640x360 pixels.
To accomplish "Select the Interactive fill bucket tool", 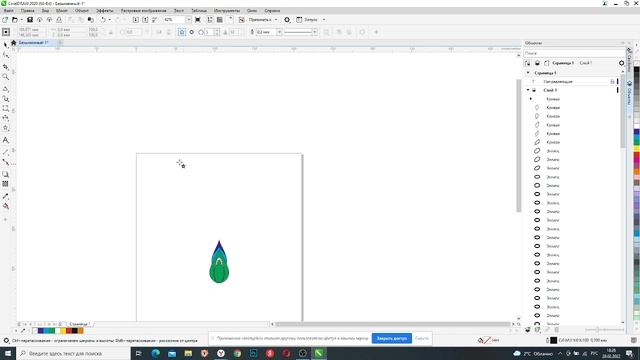I will tap(6, 207).
